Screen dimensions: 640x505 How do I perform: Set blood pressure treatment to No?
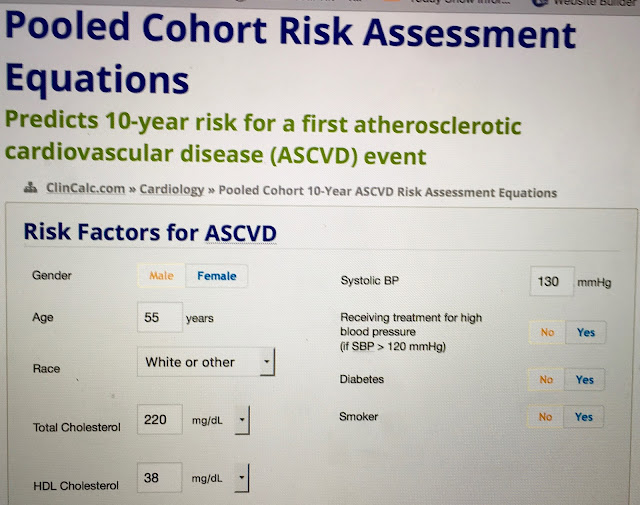(547, 332)
